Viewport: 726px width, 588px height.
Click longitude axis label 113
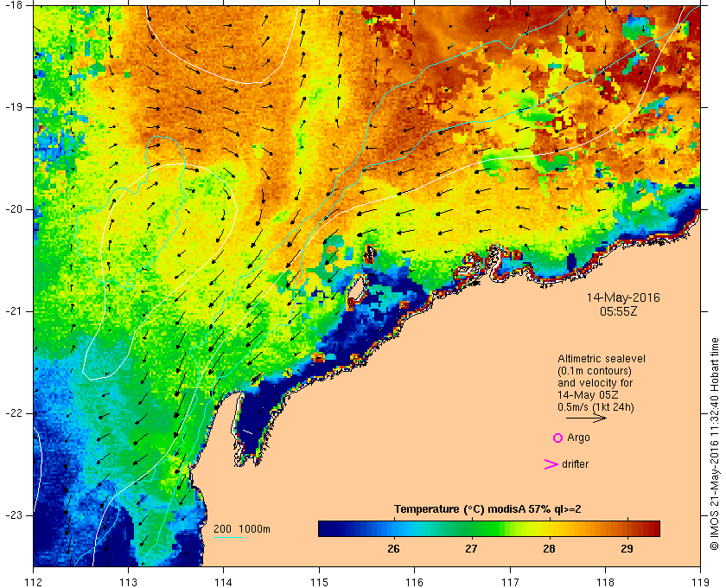[x=128, y=582]
